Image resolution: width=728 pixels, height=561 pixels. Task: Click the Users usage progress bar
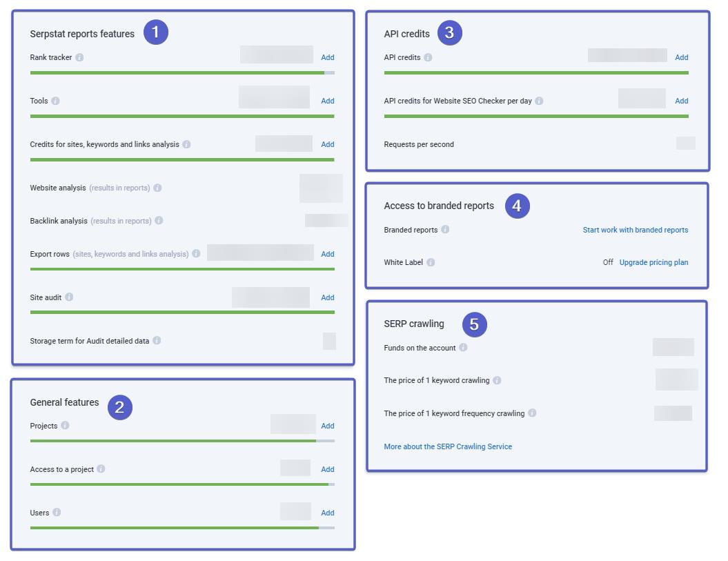pyautogui.click(x=182, y=528)
